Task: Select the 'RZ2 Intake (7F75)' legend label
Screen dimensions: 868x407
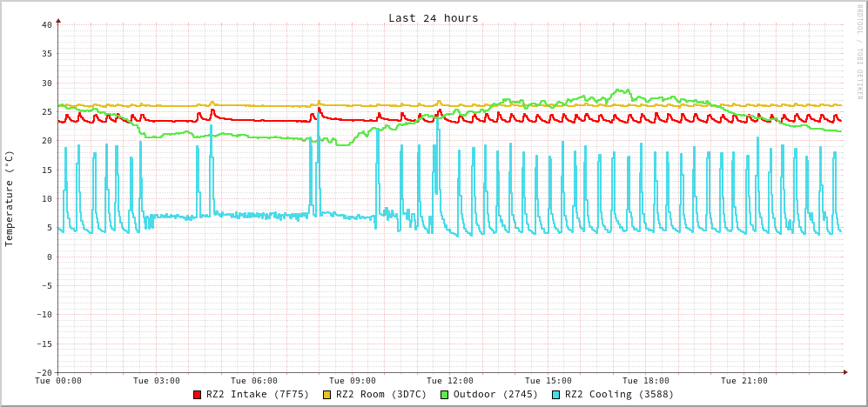Action: point(258,395)
